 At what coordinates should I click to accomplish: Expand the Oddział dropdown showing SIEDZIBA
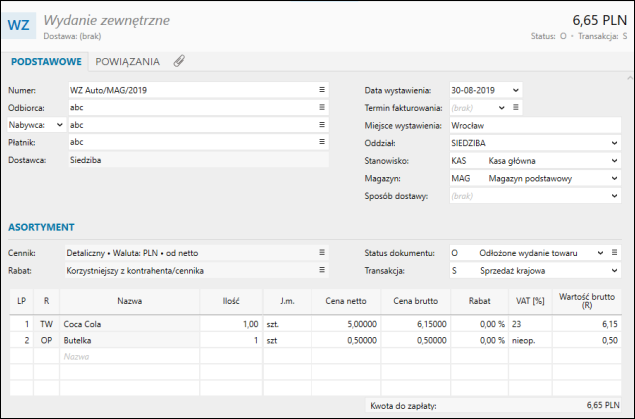(x=614, y=143)
